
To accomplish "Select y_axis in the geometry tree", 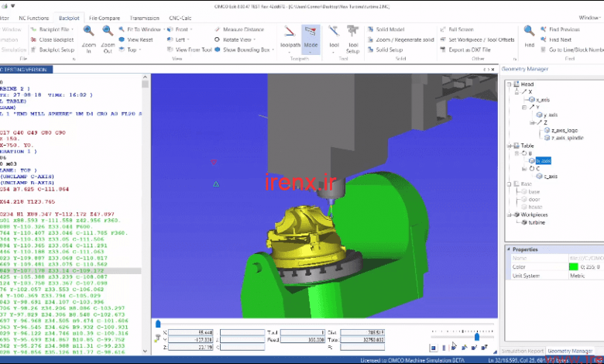I will pyautogui.click(x=551, y=115).
